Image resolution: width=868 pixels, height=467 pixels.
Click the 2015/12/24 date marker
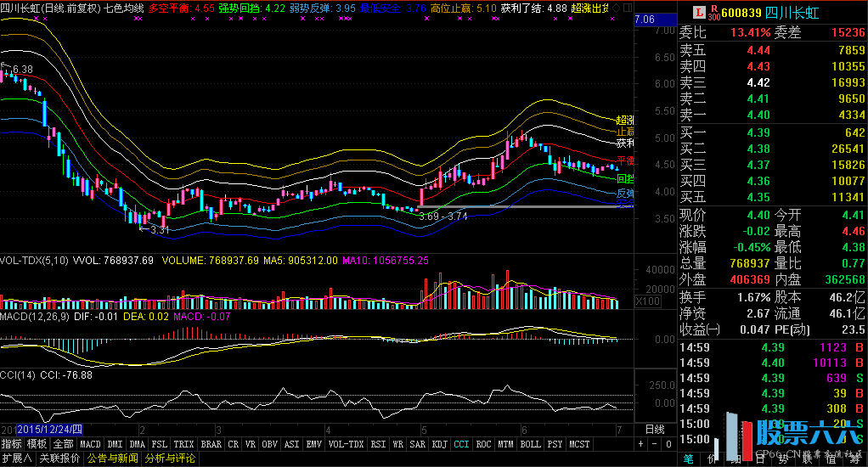pyautogui.click(x=48, y=430)
